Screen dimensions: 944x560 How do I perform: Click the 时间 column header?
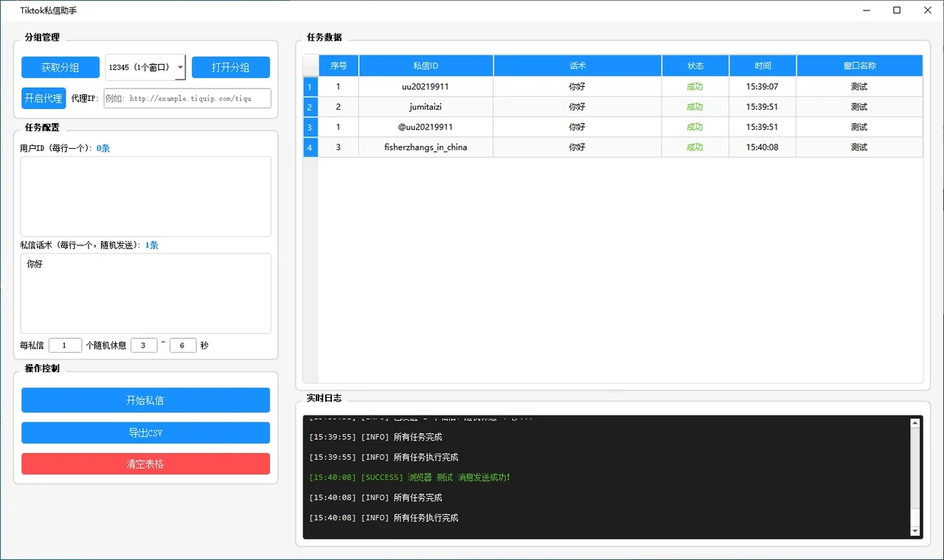(x=763, y=66)
